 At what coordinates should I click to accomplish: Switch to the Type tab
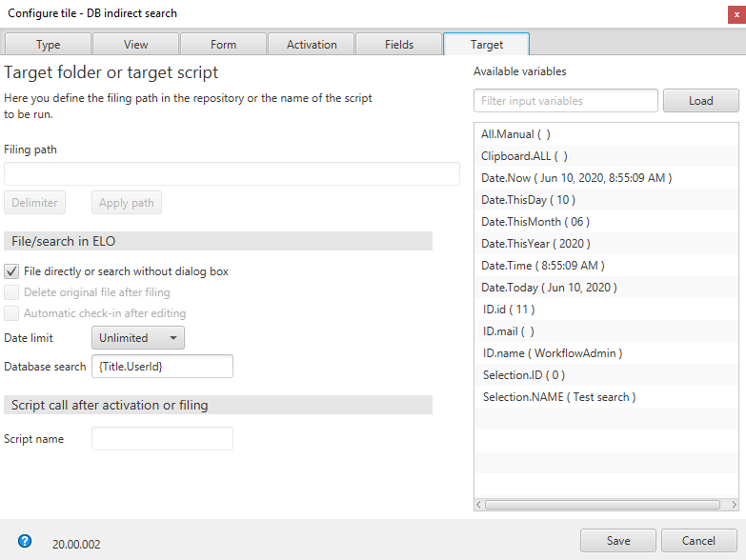48,45
